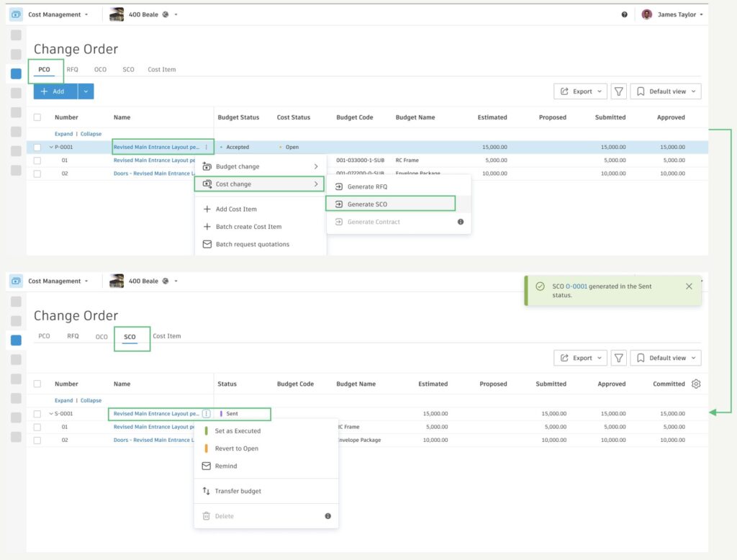
Task: Click the filter icon in top toolbar
Action: [x=618, y=91]
